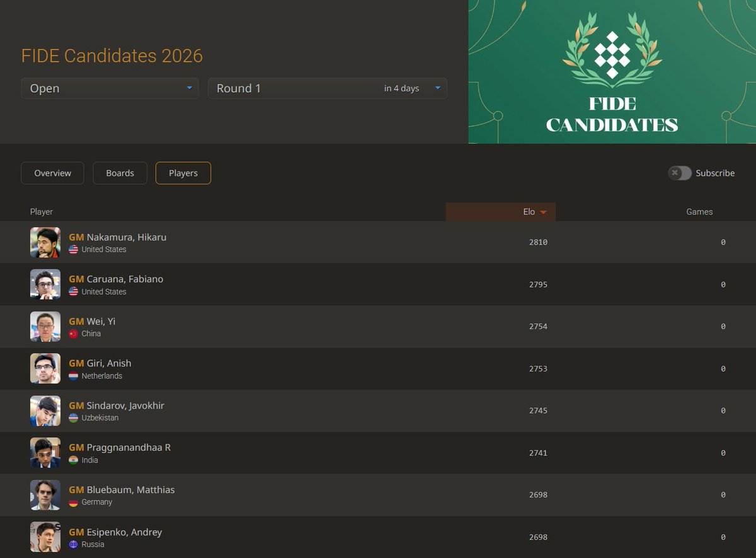Click Nakamura's Games count 0
The image size is (756, 558).
click(723, 242)
